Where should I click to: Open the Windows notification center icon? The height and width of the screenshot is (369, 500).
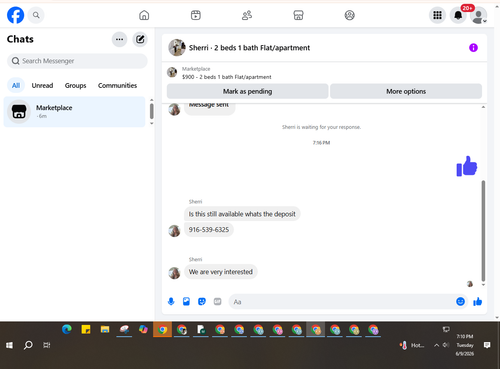(487, 345)
